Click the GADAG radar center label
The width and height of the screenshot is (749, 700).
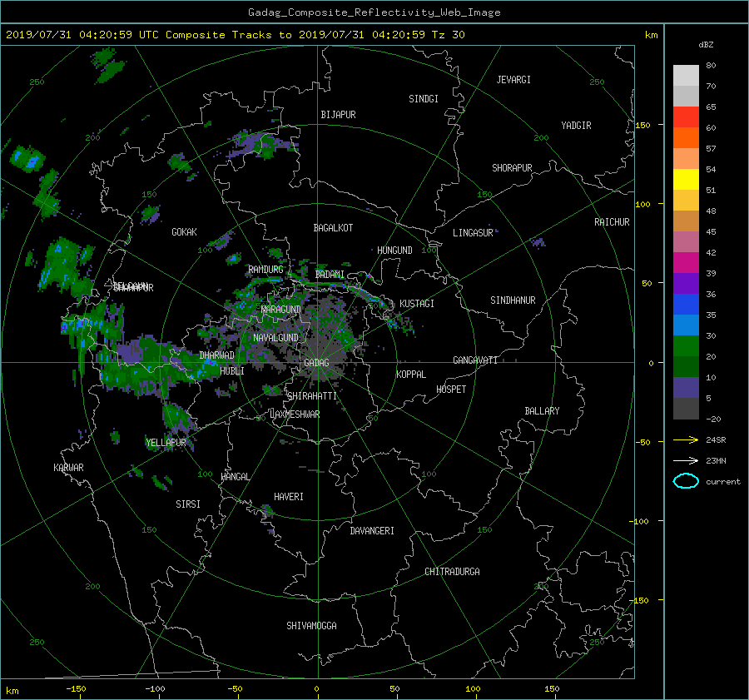pyautogui.click(x=316, y=363)
